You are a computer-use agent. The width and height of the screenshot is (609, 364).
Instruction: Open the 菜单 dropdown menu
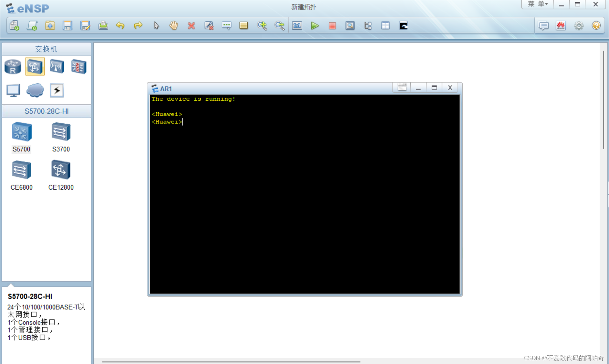[538, 4]
